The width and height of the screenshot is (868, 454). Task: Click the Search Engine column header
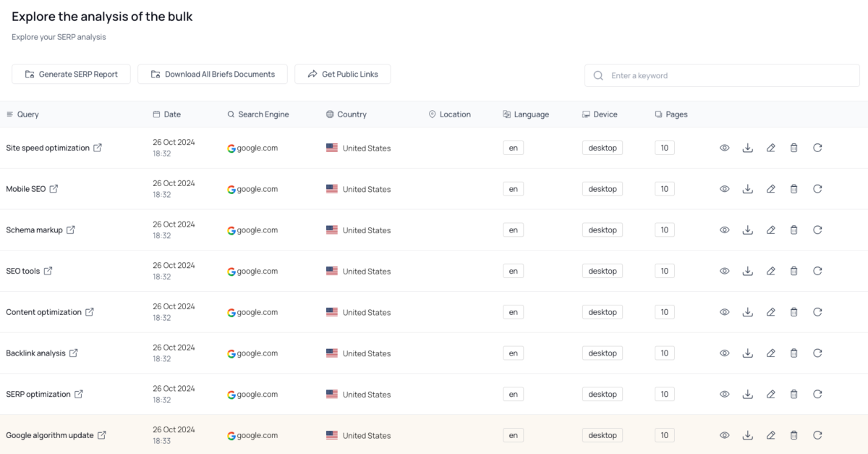click(x=258, y=114)
